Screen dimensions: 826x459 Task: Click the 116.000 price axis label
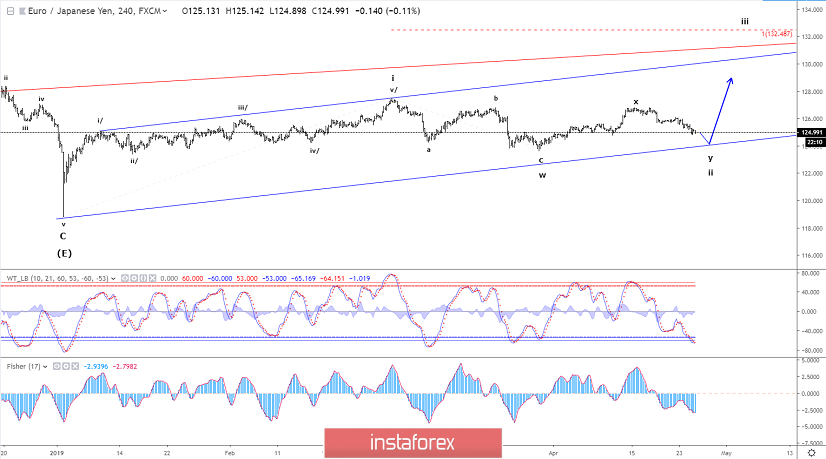point(813,256)
